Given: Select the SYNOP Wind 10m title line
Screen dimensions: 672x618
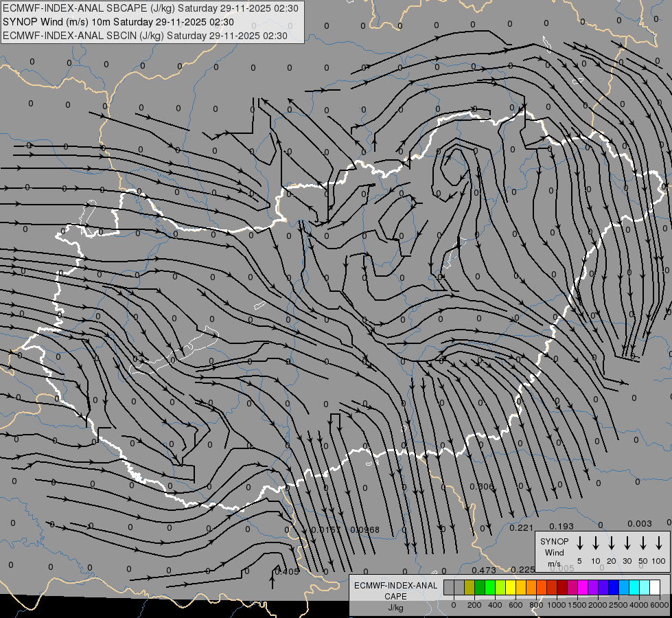Looking at the screenshot, I should pyautogui.click(x=118, y=22).
